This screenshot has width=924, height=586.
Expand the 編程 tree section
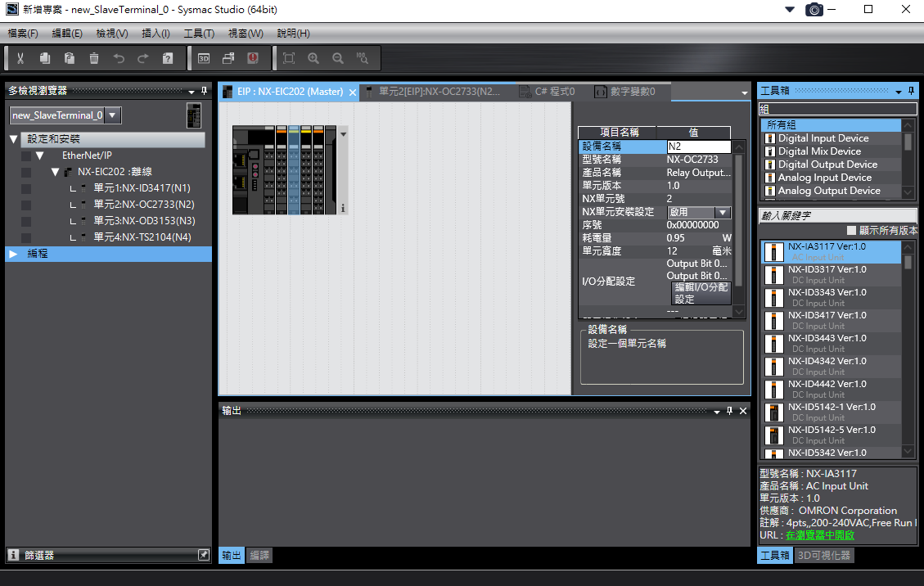14,254
